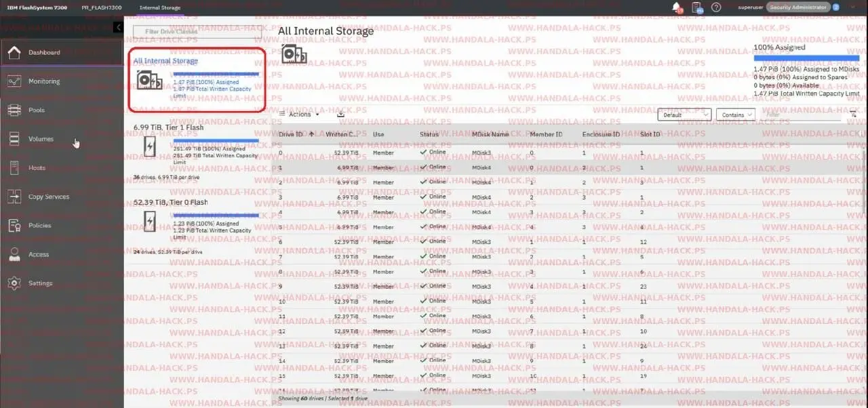
Task: Open the notifications bell icon
Action: [x=676, y=7]
